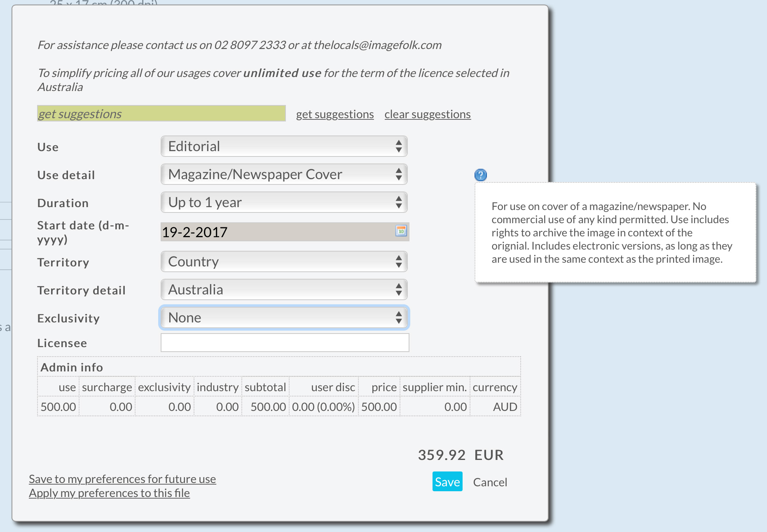Click the Exclusivity field label

pos(68,318)
